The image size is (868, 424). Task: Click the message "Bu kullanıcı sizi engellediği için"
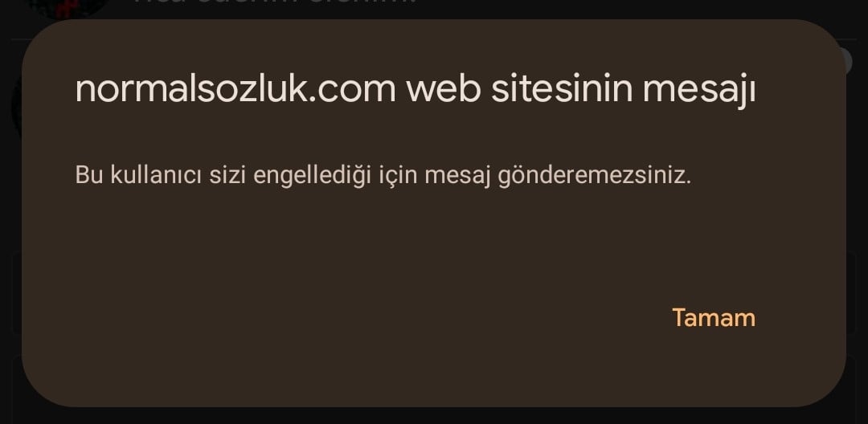click(248, 176)
